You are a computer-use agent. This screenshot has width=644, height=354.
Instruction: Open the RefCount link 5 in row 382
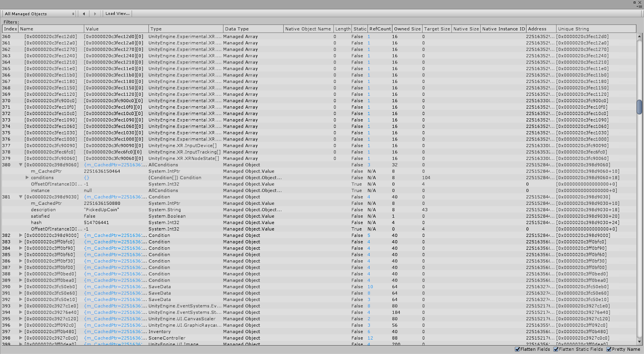(x=369, y=235)
